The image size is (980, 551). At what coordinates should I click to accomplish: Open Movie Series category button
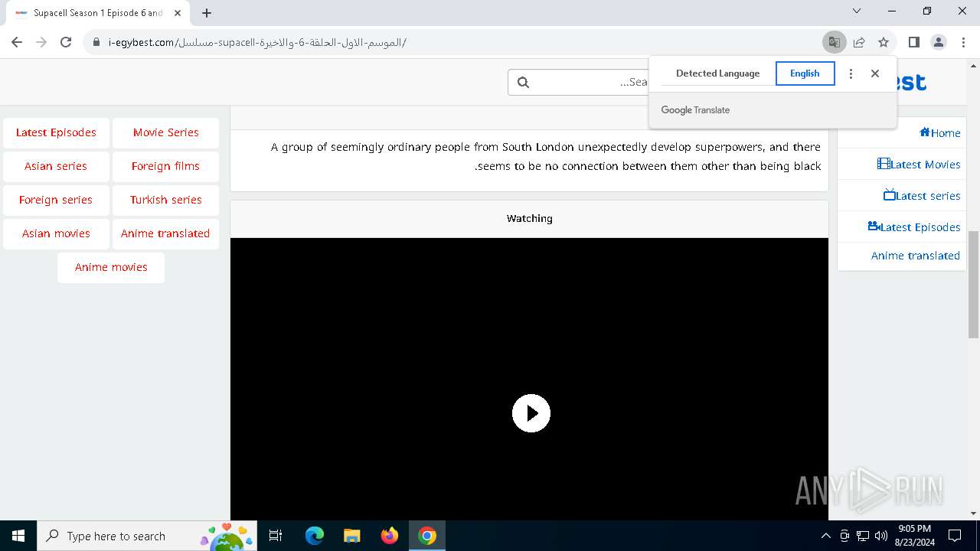(165, 132)
